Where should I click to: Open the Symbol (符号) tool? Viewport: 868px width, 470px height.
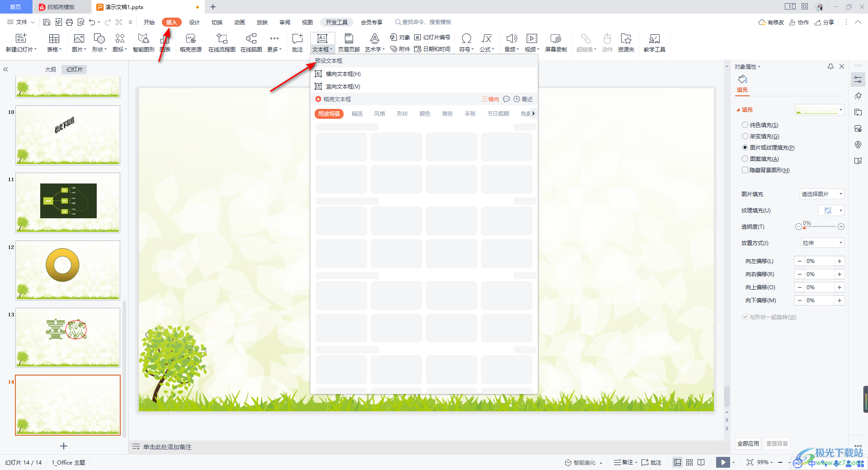point(467,43)
